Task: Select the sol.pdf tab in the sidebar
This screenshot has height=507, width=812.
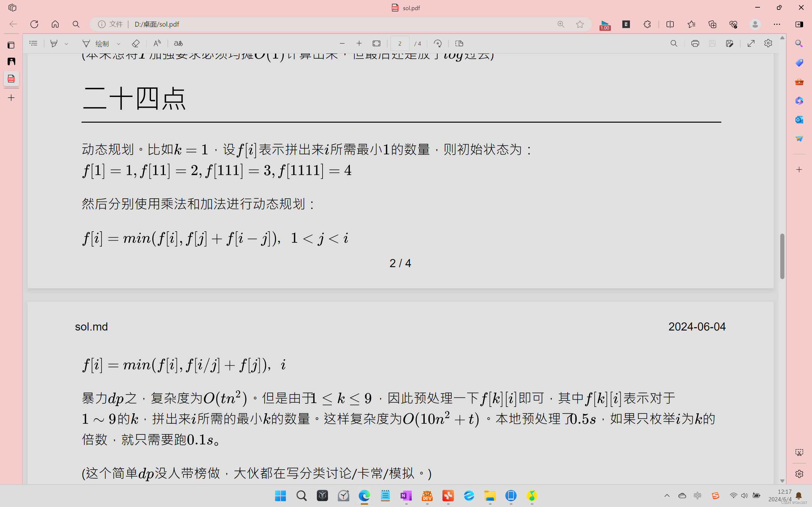Action: (x=11, y=79)
